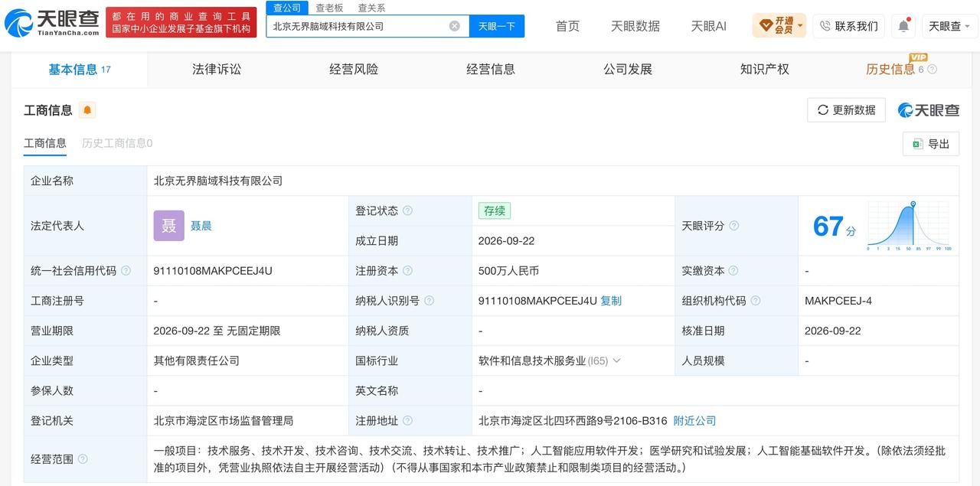The image size is (980, 486).
Task: Click the 导出 export button
Action: pyautogui.click(x=931, y=144)
